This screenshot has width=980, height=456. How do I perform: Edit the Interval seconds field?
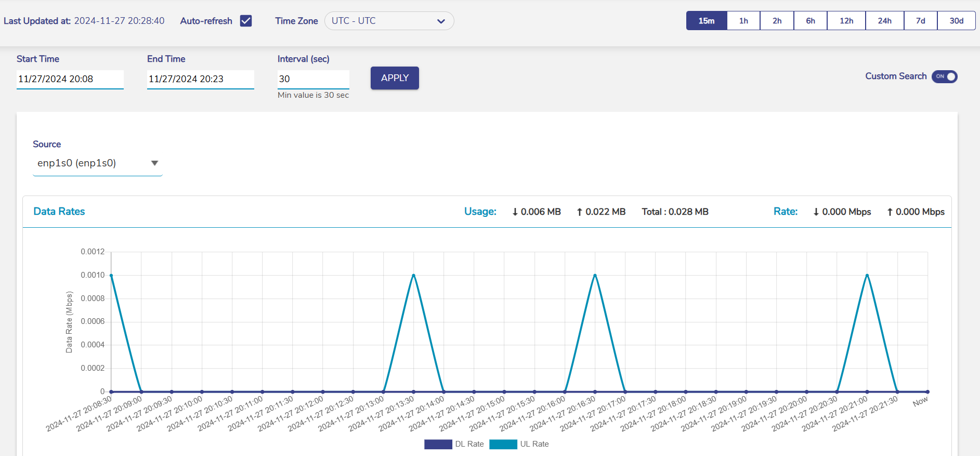point(313,79)
